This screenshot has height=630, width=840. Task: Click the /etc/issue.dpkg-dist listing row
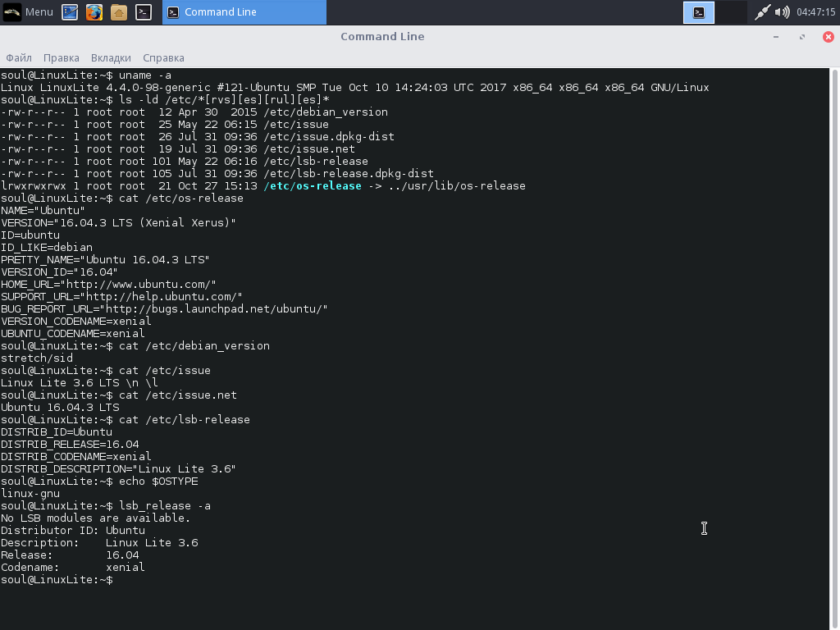click(198, 137)
